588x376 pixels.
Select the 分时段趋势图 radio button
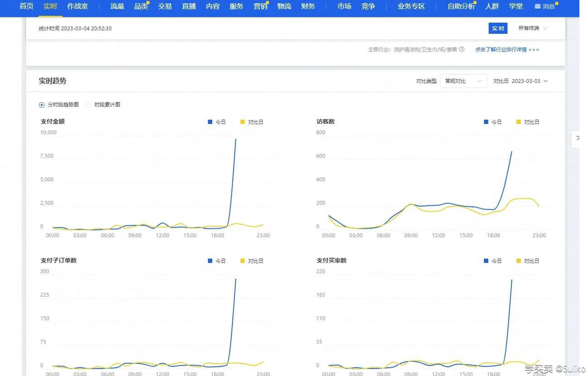42,105
